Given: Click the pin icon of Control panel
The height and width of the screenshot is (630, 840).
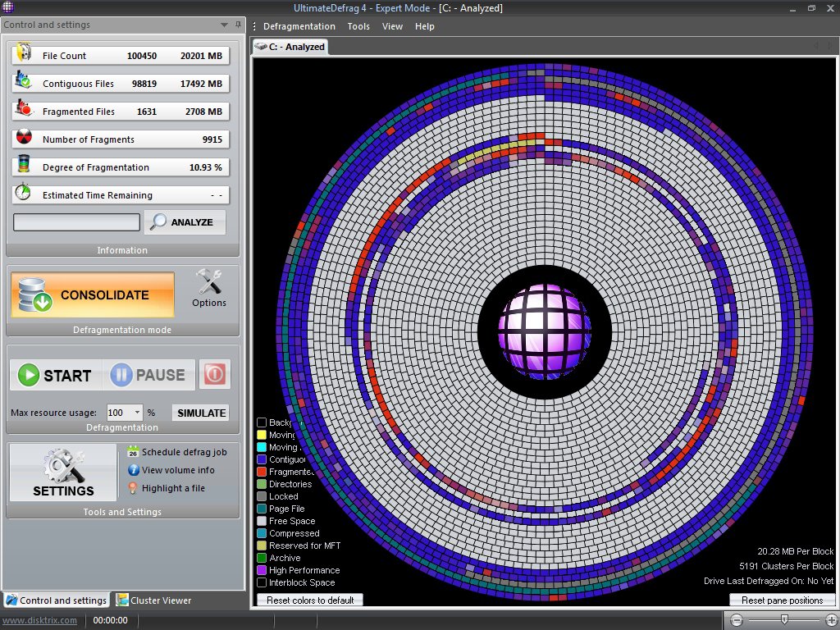Looking at the screenshot, I should pyautogui.click(x=238, y=25).
